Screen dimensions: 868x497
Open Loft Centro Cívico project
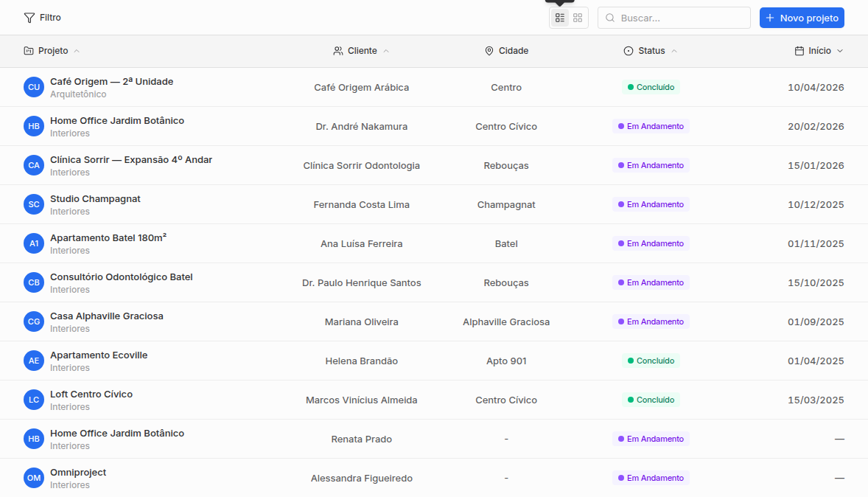coord(91,394)
